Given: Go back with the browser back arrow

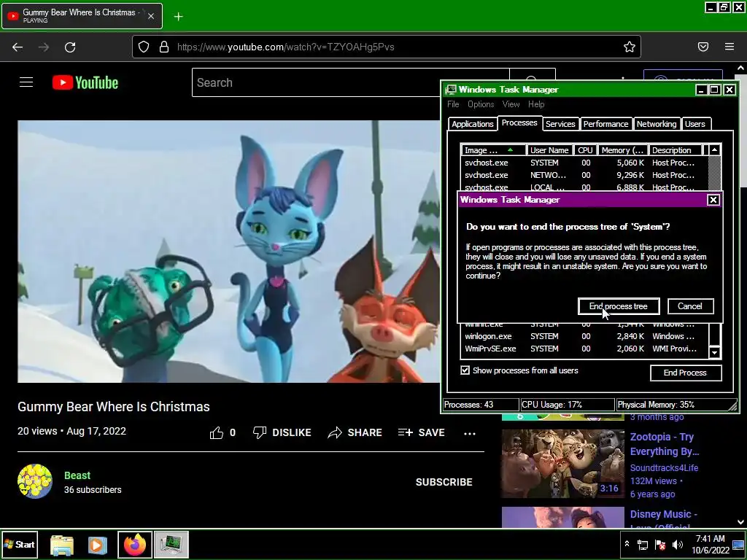Looking at the screenshot, I should [x=18, y=47].
